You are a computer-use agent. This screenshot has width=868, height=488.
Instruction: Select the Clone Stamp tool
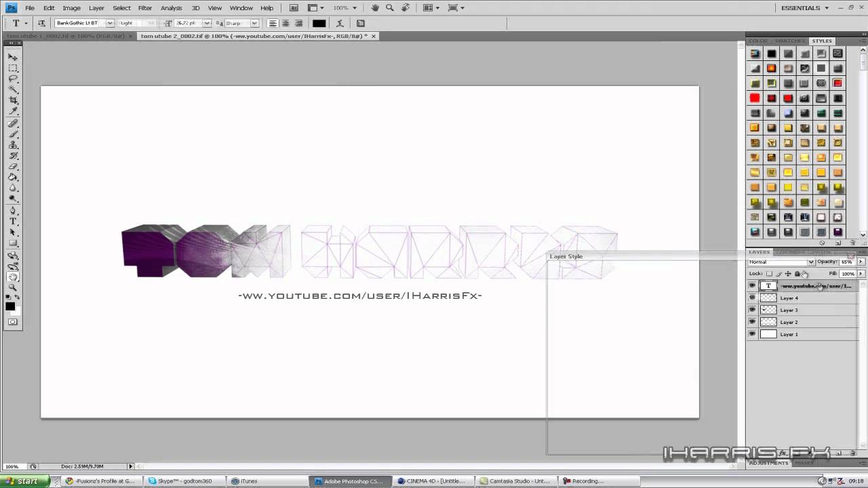pos(13,145)
